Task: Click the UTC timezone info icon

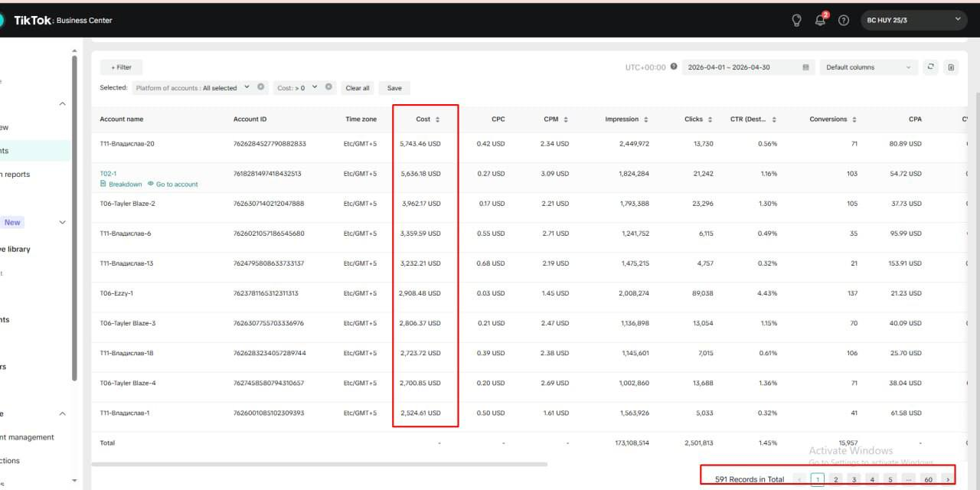Action: tap(674, 67)
